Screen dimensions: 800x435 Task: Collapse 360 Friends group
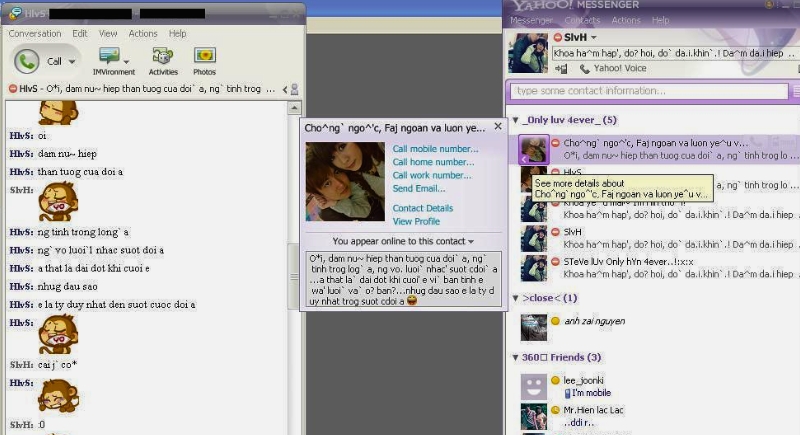515,357
